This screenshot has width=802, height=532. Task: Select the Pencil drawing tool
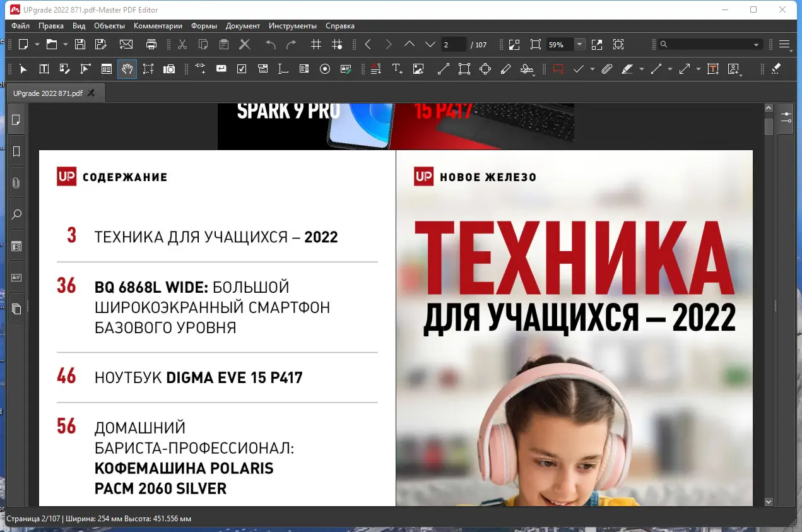(505, 69)
